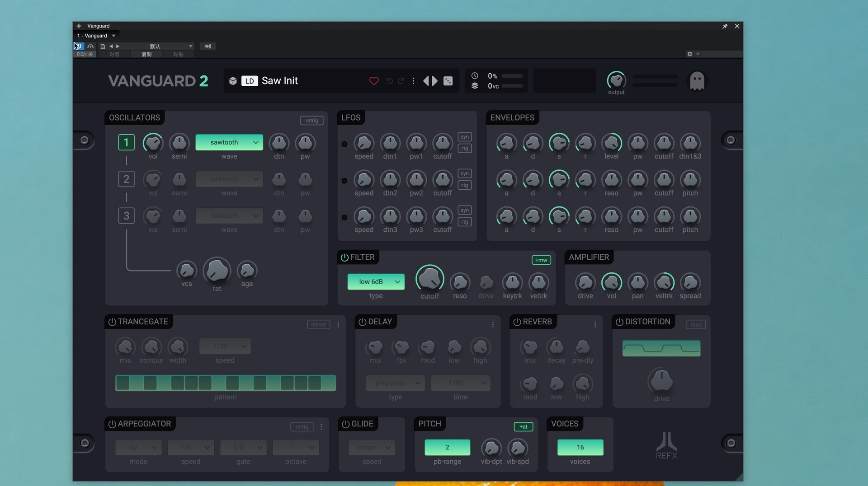Toggle the Filter power button
This screenshot has height=486, width=868.
tap(344, 257)
